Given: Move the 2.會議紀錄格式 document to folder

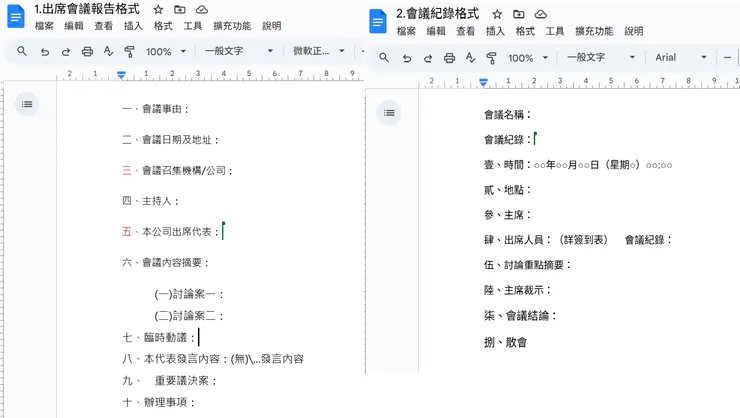Looking at the screenshot, I should tap(519, 14).
